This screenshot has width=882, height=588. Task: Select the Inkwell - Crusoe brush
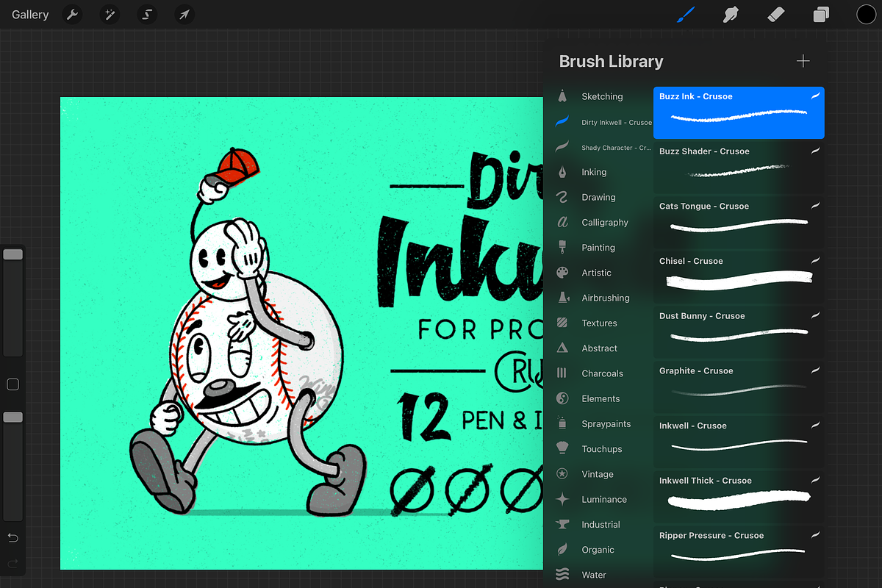(739, 442)
